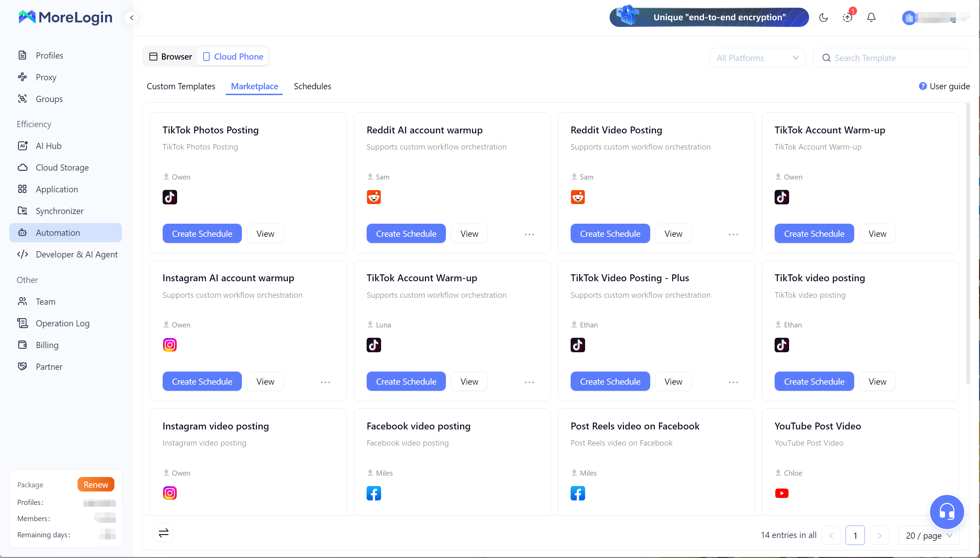Create Schedule for TikTok Photos Posting

(202, 233)
